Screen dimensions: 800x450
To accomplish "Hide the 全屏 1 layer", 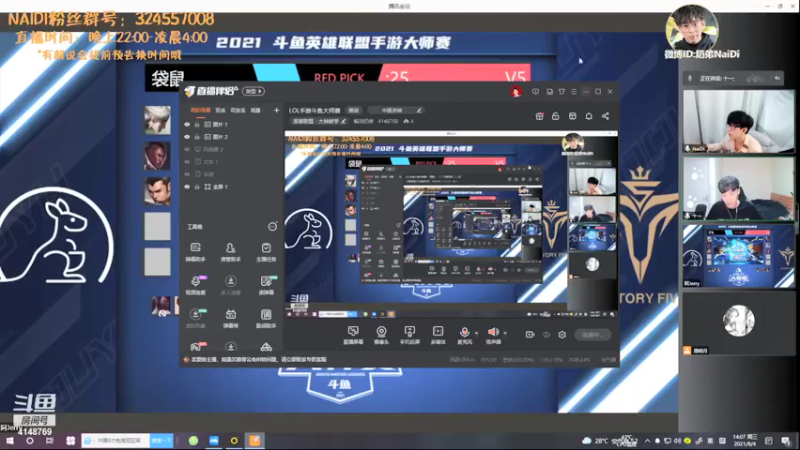I will click(187, 187).
